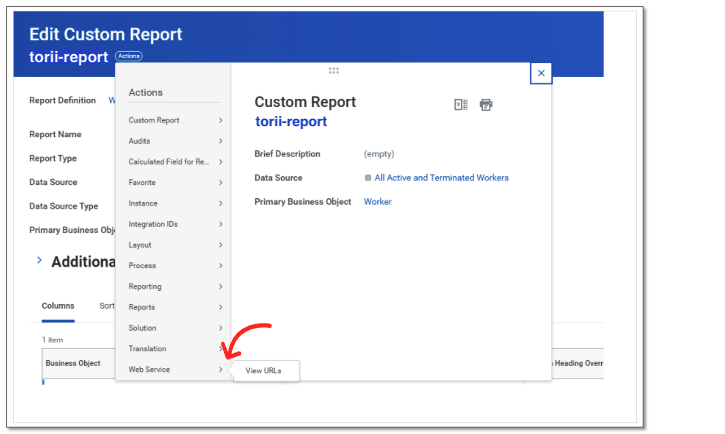Open the Instance submenu
Screen dimensions: 725x434
[175, 203]
